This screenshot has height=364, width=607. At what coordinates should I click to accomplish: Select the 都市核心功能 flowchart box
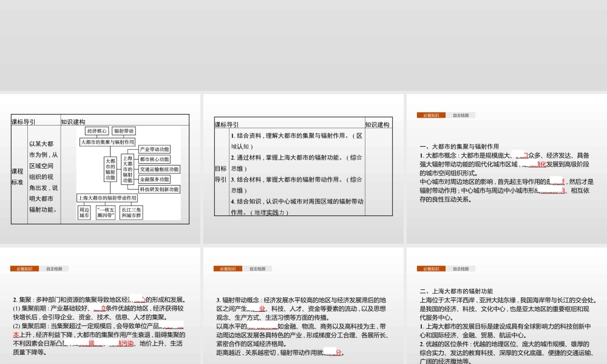[x=155, y=160]
